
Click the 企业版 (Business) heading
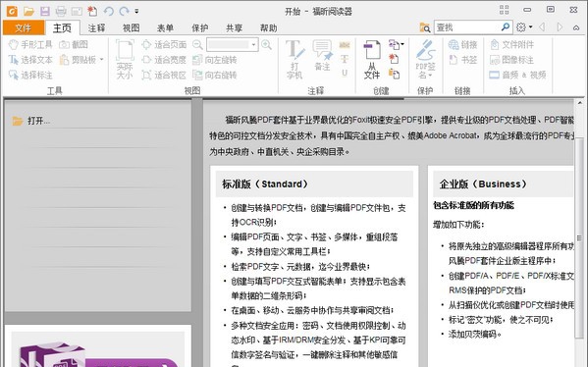pos(483,183)
